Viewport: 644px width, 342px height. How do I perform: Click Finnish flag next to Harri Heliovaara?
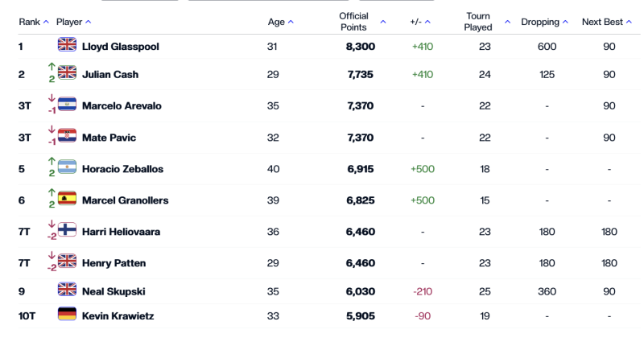[67, 231]
